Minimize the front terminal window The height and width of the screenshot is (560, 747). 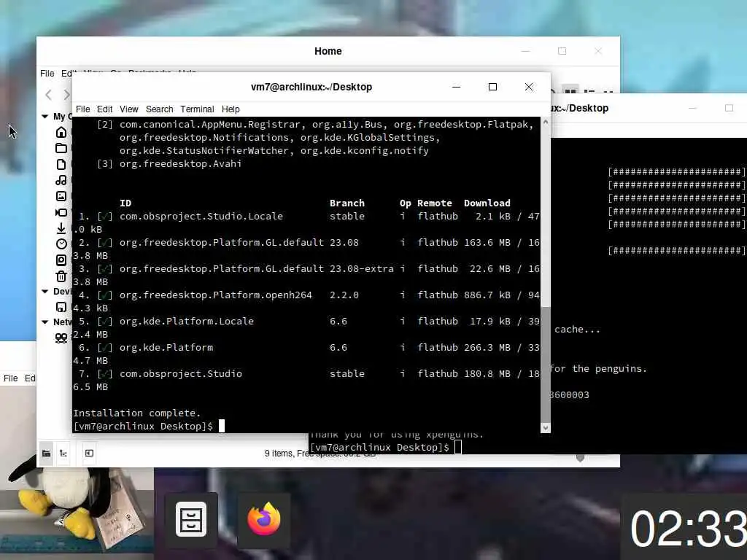point(457,87)
